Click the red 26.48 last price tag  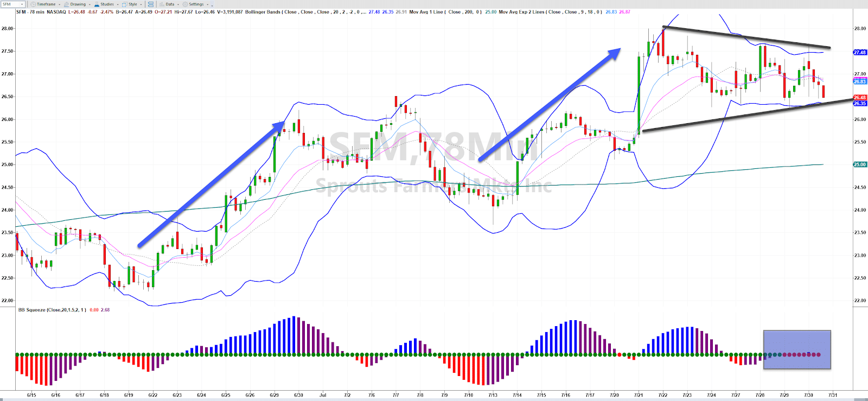860,98
